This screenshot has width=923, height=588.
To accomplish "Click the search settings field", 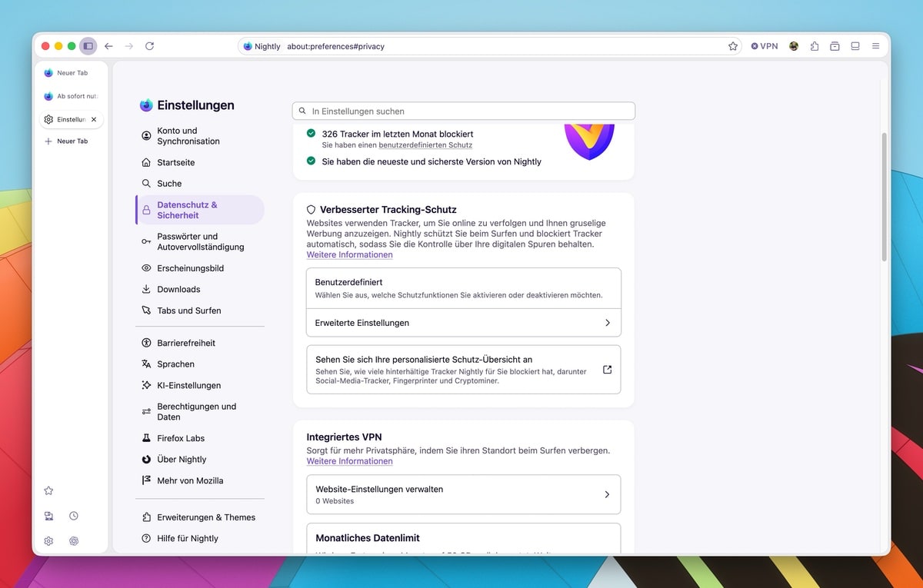I will pyautogui.click(x=464, y=111).
